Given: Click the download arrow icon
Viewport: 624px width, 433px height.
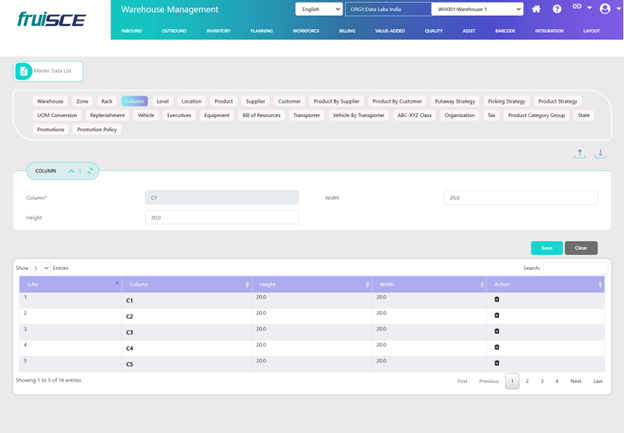Looking at the screenshot, I should 600,154.
